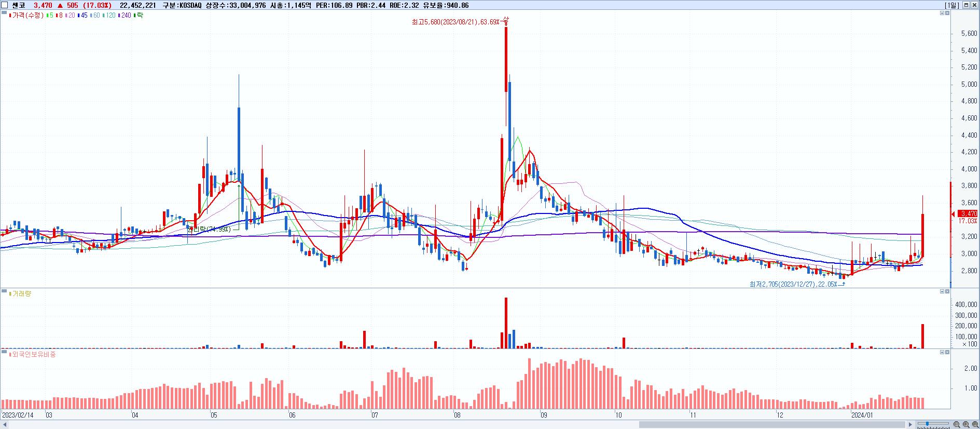Select the 가격(수정) price legend label

27,16
